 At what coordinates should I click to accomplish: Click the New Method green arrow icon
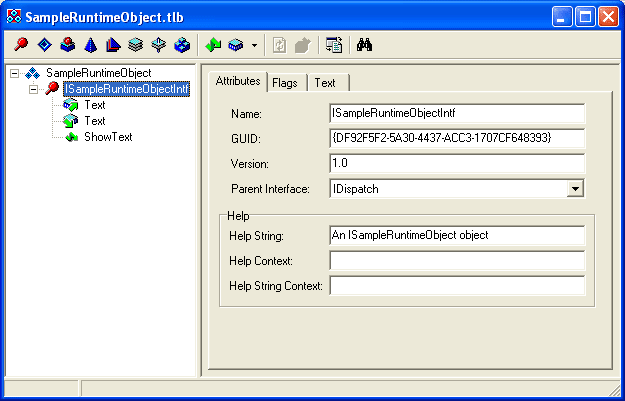pos(212,45)
